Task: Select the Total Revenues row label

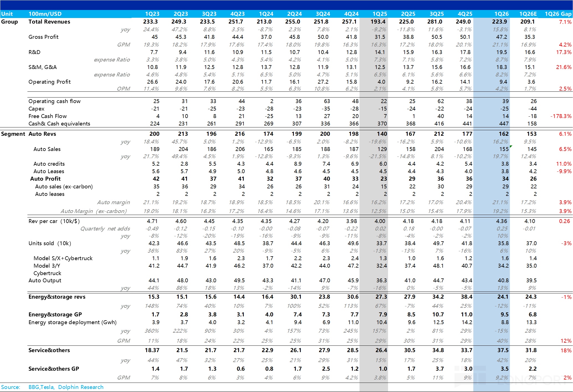Action: point(49,22)
